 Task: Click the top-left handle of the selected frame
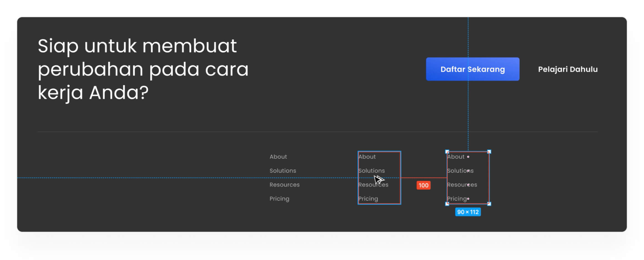pos(447,152)
